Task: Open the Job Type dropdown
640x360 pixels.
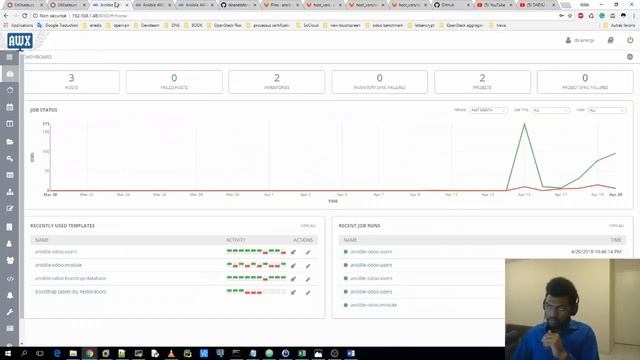Action: [550, 110]
